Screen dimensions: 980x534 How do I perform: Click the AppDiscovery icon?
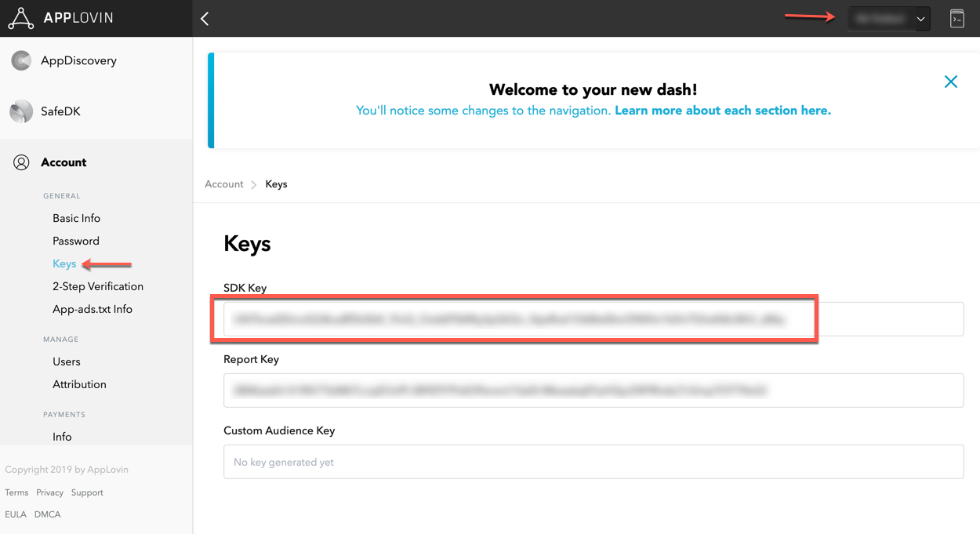click(x=21, y=60)
